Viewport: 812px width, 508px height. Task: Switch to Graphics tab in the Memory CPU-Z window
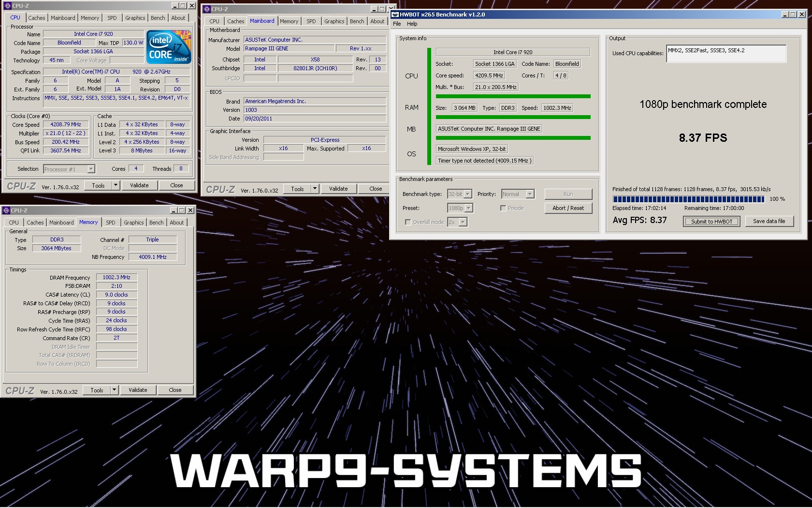point(133,223)
